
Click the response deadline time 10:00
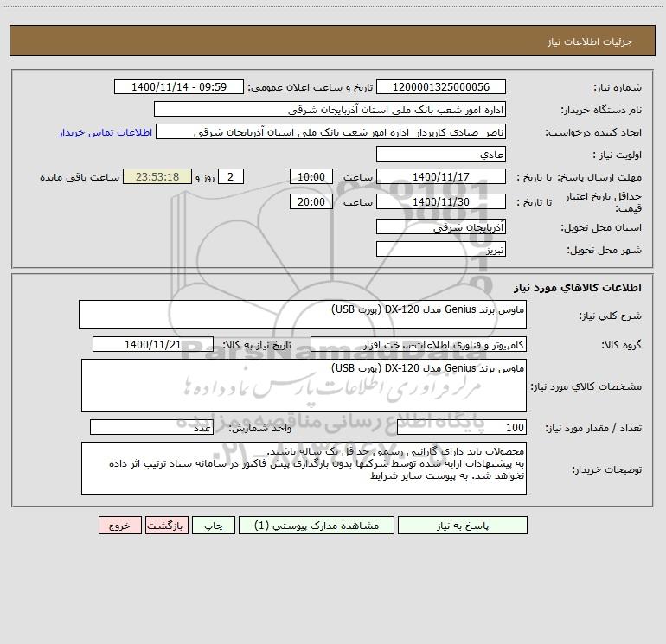pyautogui.click(x=311, y=176)
